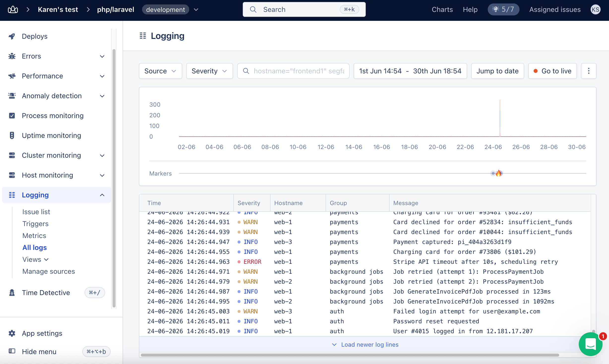Expand the Performance menu chevron
609x364 pixels.
(x=102, y=76)
